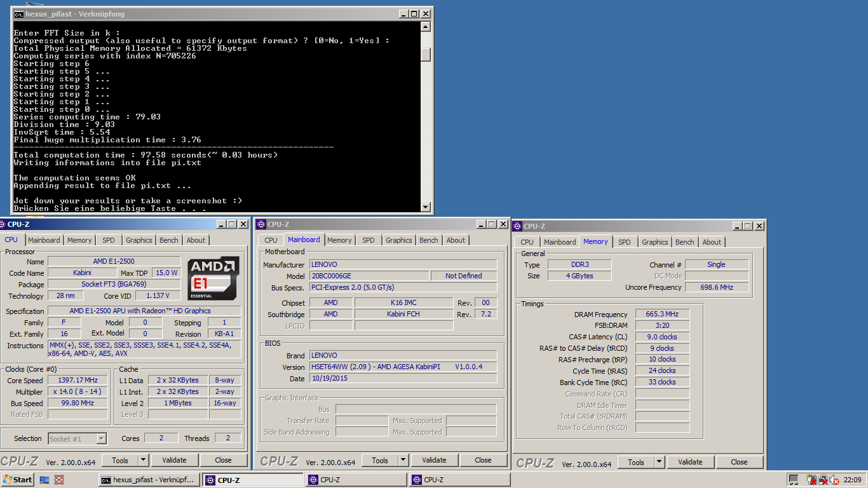Click Close button in the Mainboard tab window

pyautogui.click(x=483, y=460)
